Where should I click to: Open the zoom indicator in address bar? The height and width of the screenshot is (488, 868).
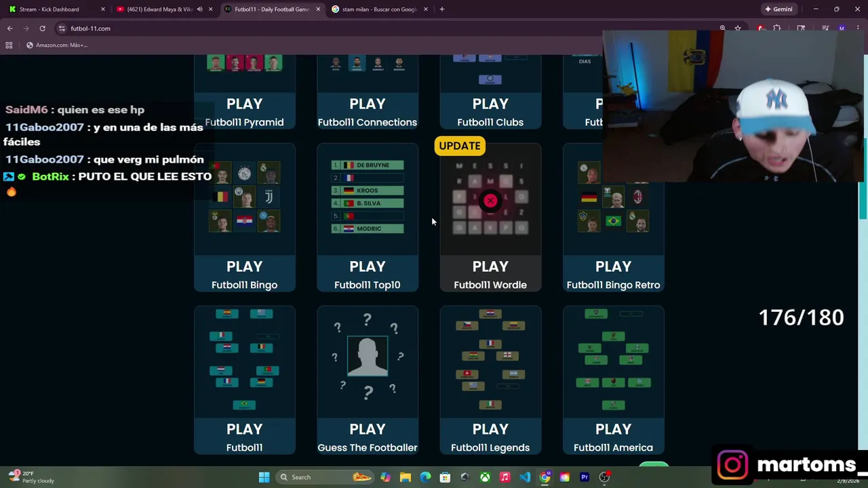pyautogui.click(x=723, y=28)
